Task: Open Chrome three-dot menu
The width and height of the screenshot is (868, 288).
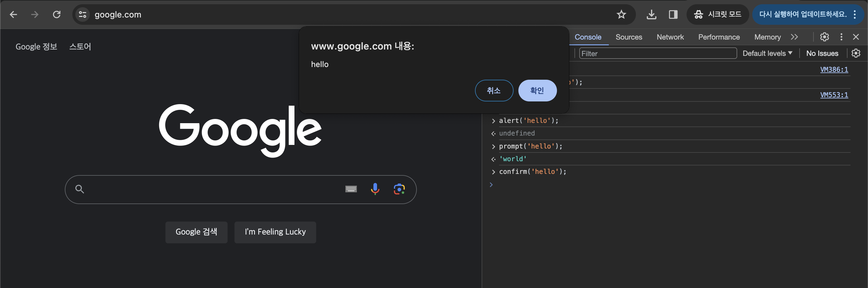Action: (854, 14)
